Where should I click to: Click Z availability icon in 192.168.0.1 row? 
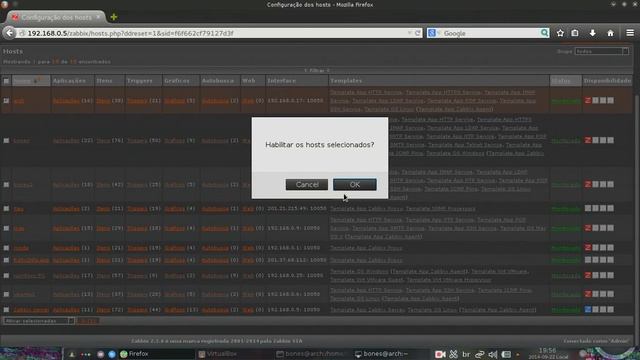pyautogui.click(x=588, y=248)
